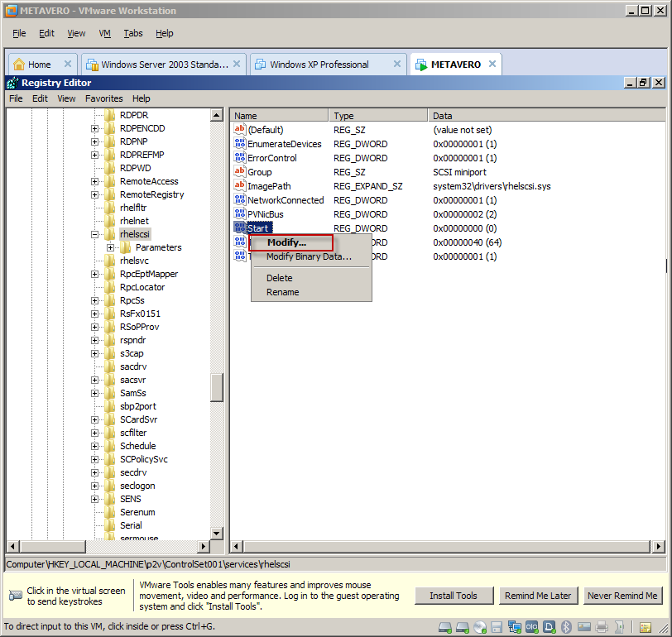The image size is (672, 637).
Task: Click the printer device status icon
Action: pos(602,627)
